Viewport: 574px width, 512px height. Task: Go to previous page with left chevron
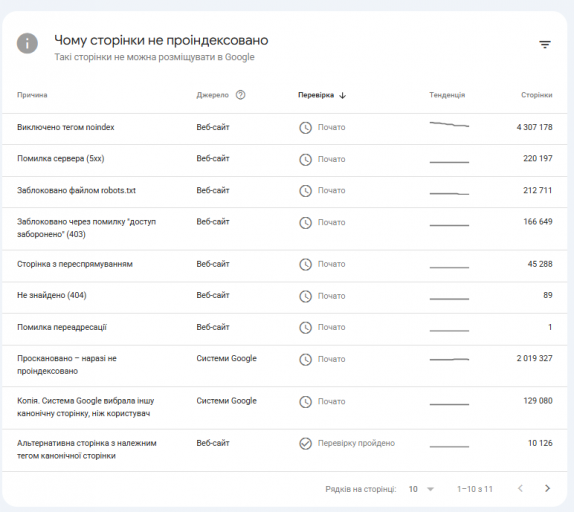point(520,489)
